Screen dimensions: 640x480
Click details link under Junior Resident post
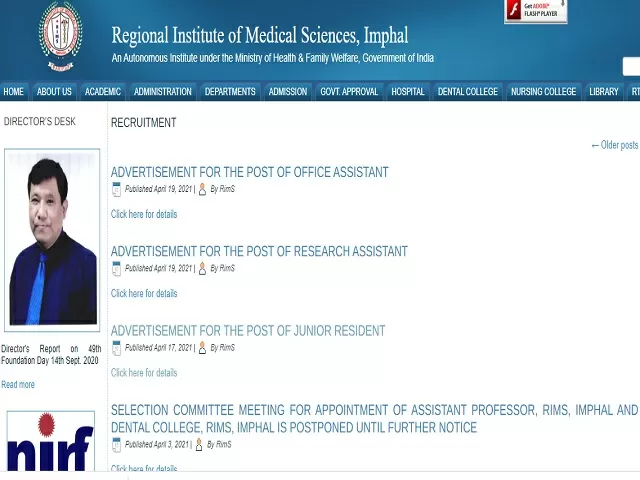tap(144, 373)
